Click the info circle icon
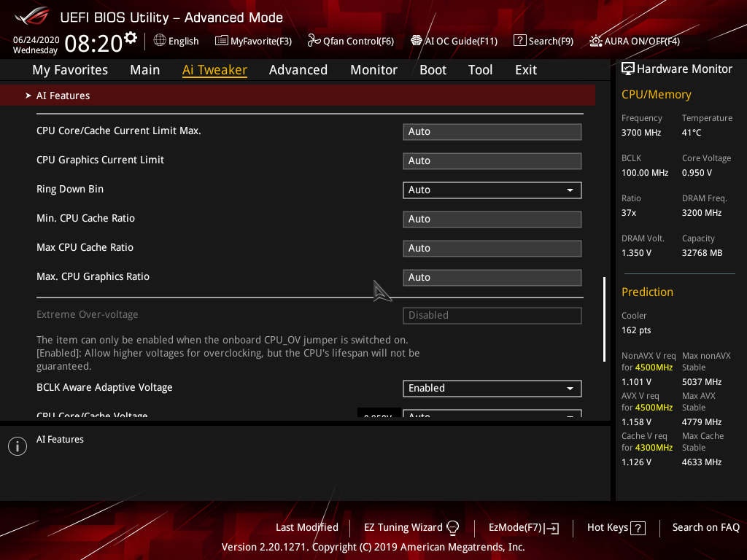The width and height of the screenshot is (747, 560). 18,446
